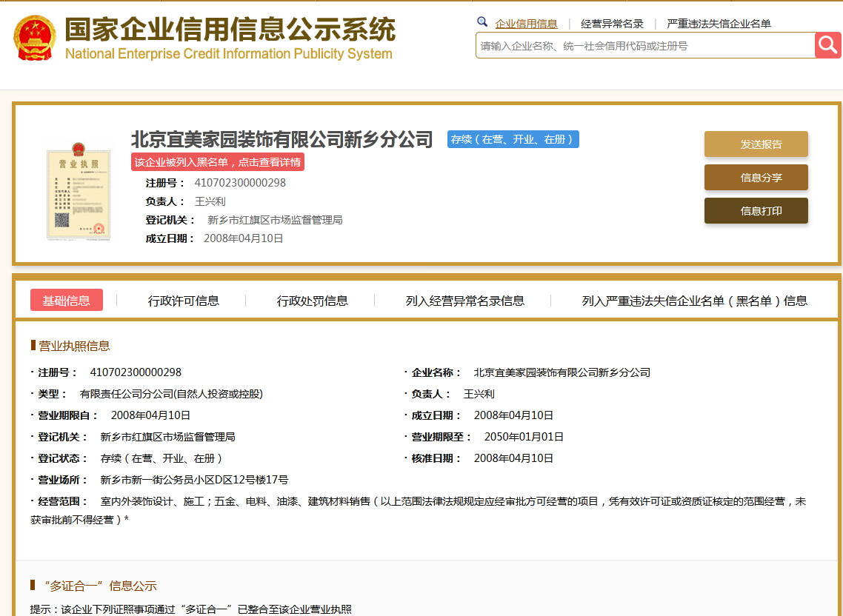Select the 经营异常名录 search category
Screen dimensions: 843x616
point(612,24)
